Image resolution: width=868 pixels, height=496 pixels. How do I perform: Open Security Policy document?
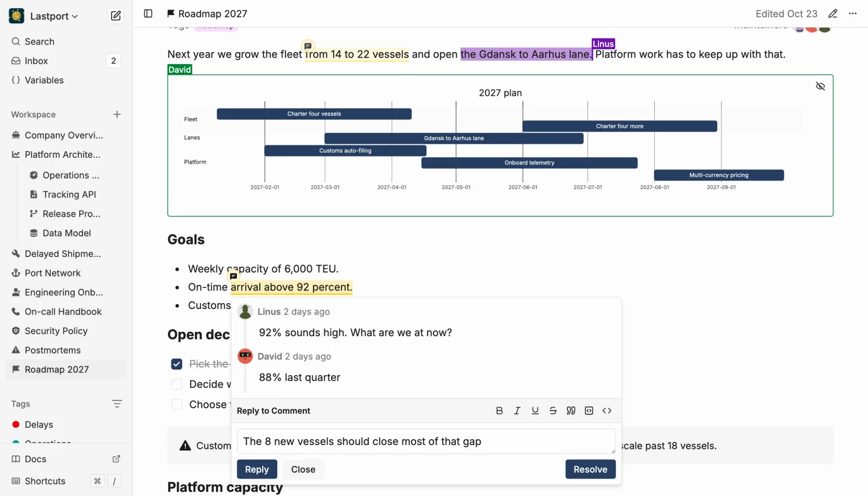(x=66, y=331)
